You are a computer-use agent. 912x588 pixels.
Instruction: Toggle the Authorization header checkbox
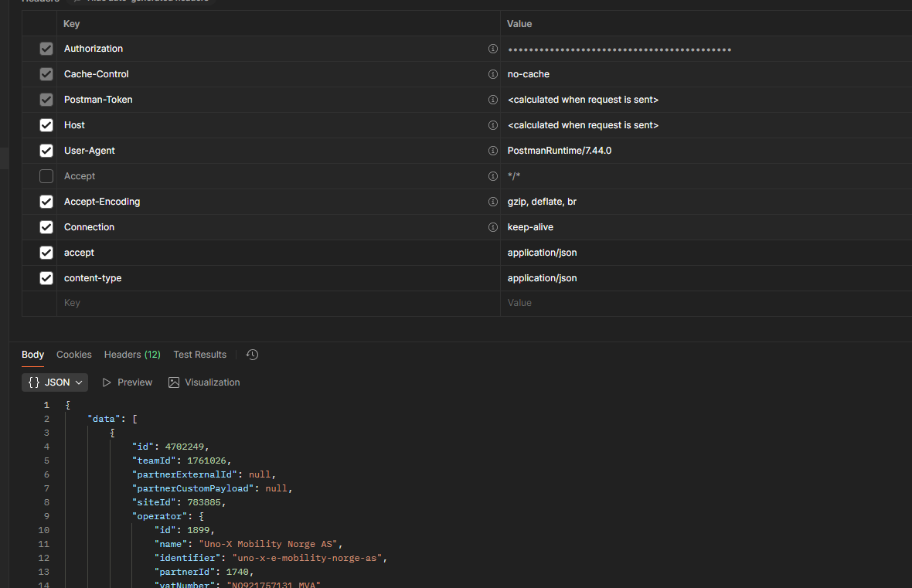pyautogui.click(x=46, y=49)
